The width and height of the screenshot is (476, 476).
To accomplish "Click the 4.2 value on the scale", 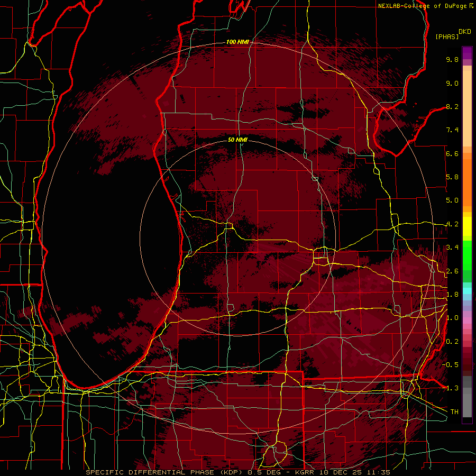I will [x=452, y=224].
